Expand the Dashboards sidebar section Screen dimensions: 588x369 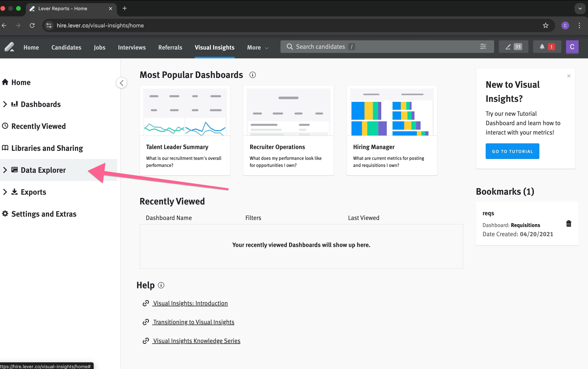pyautogui.click(x=5, y=104)
